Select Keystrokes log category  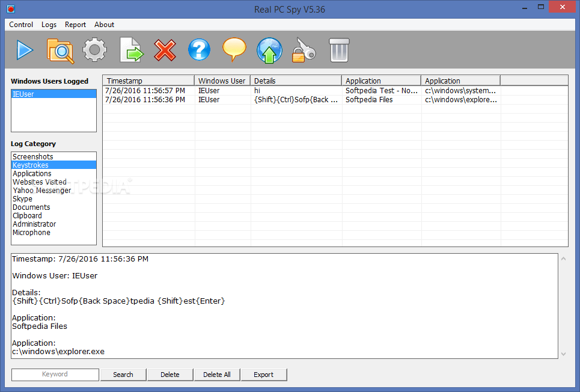coord(53,165)
